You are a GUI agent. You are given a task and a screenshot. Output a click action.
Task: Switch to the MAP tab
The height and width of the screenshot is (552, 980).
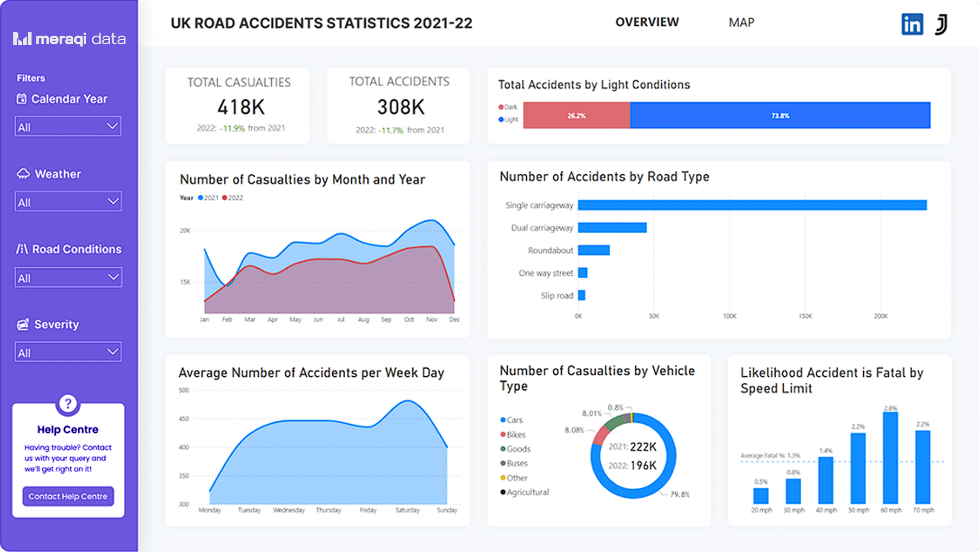(x=741, y=23)
